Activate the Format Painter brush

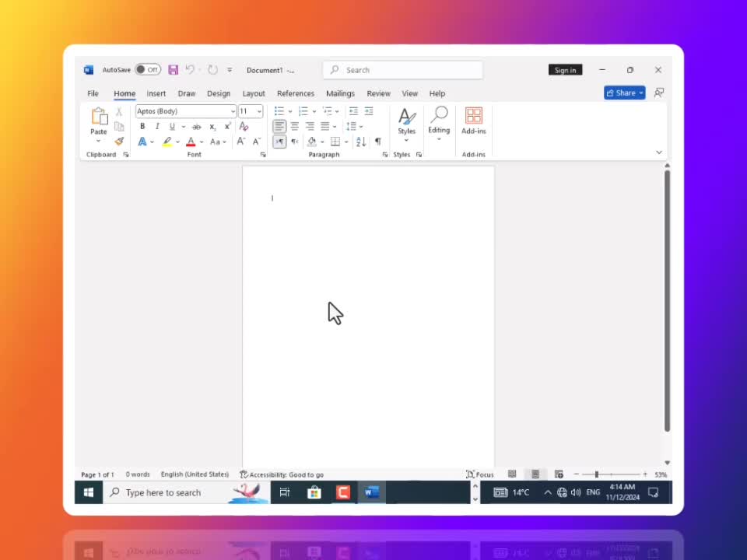tap(119, 142)
